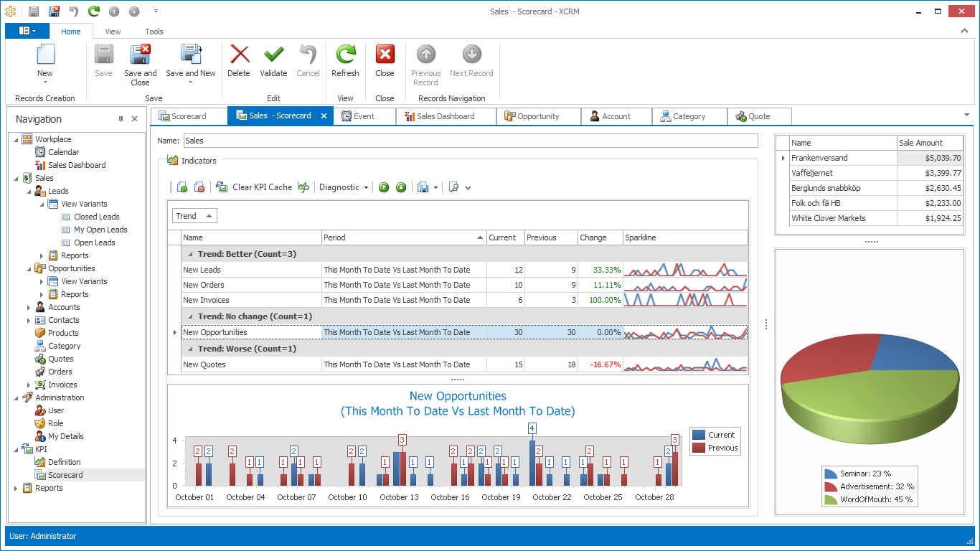Image resolution: width=980 pixels, height=551 pixels.
Task: Click Clear KPI Cache toolbar button
Action: (x=254, y=187)
